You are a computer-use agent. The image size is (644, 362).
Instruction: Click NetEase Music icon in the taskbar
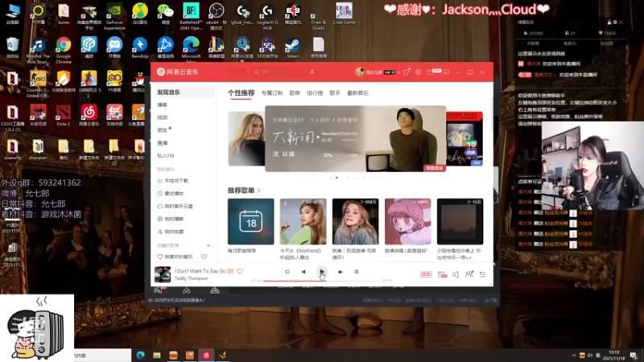tap(206, 356)
